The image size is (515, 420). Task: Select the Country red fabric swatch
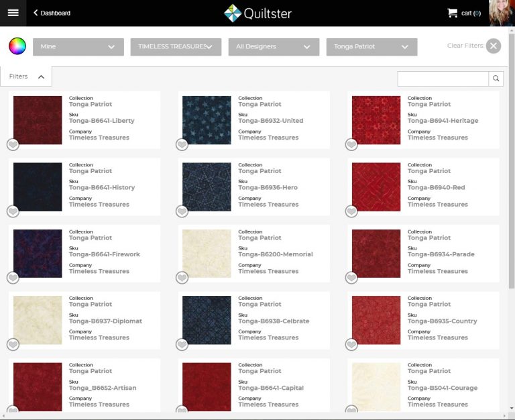pyautogui.click(x=376, y=320)
